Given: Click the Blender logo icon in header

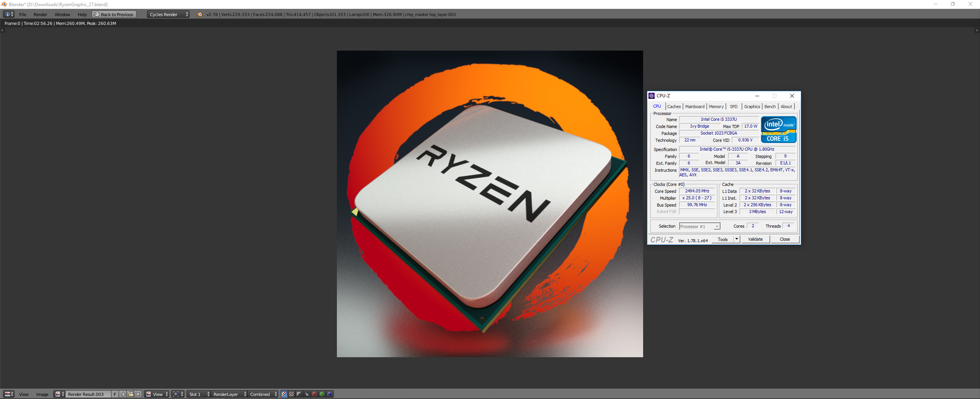Looking at the screenshot, I should click(199, 14).
